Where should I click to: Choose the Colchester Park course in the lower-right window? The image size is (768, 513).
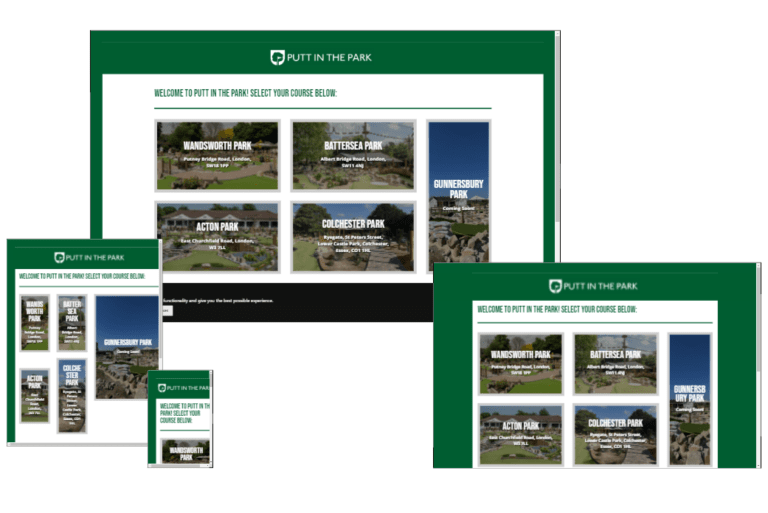[x=615, y=435]
